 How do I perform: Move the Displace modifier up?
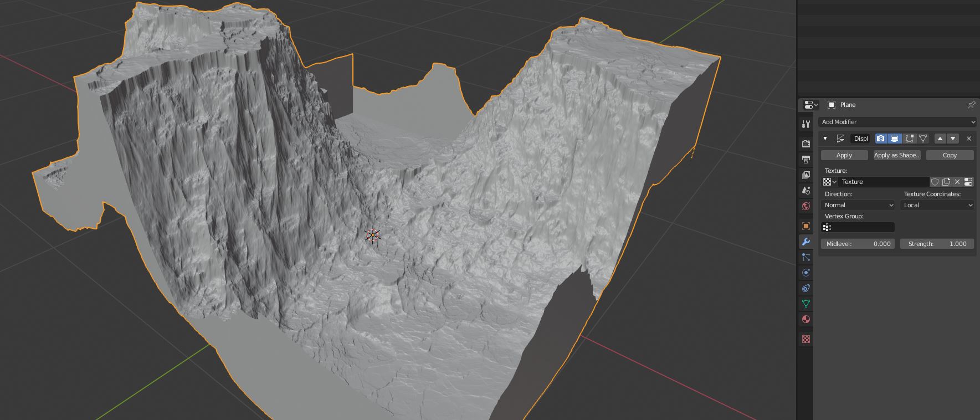(x=940, y=139)
